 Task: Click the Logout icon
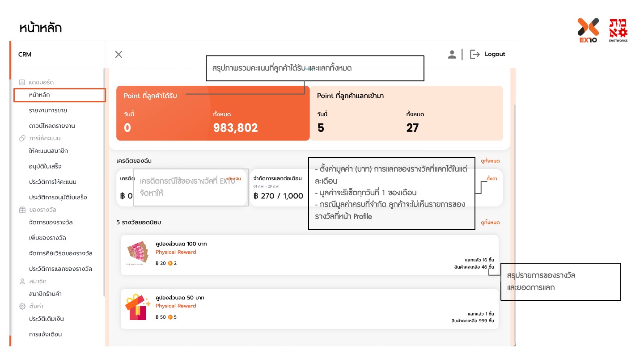tap(475, 55)
